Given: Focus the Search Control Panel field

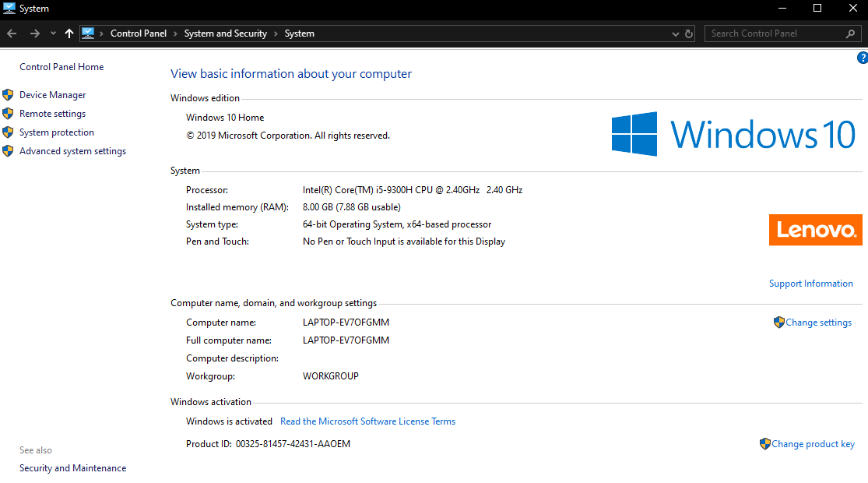Looking at the screenshot, I should (x=782, y=33).
